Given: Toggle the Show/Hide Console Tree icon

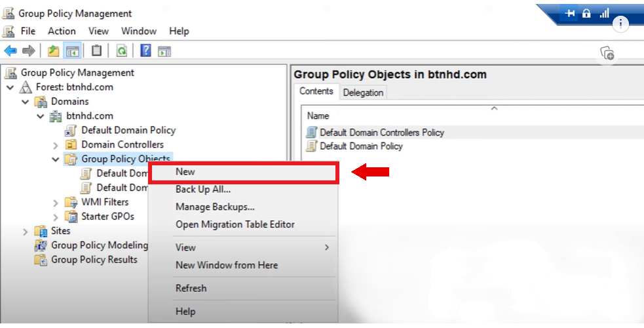Looking at the screenshot, I should pyautogui.click(x=72, y=51).
